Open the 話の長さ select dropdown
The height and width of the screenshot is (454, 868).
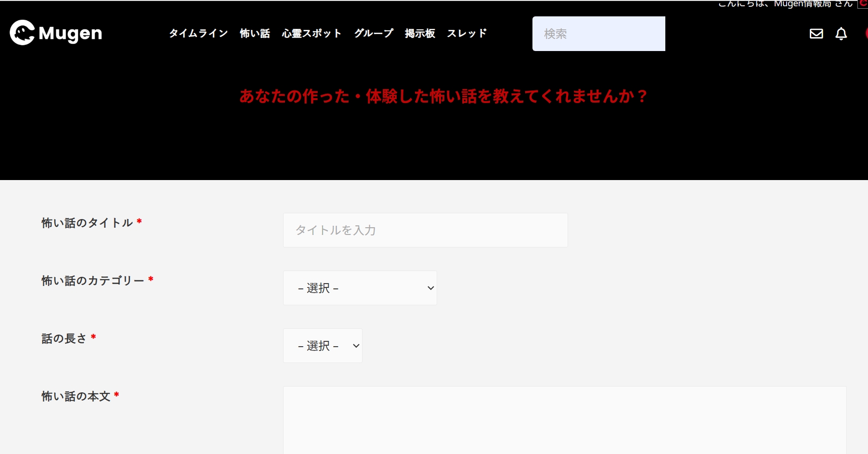click(x=323, y=346)
